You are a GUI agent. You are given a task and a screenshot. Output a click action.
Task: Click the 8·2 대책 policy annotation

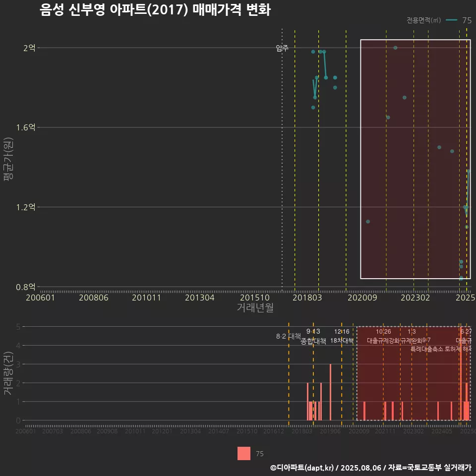click(x=289, y=336)
